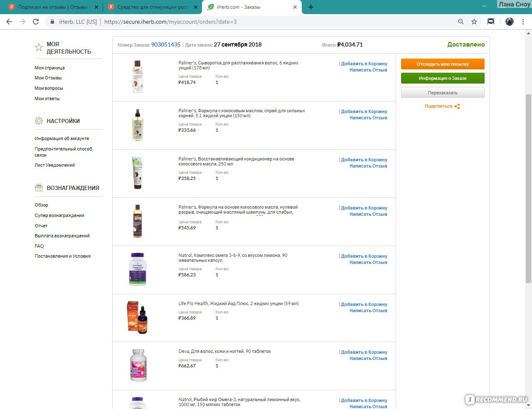Screen dimensions: 532x409
Task: Click the Перезаказать button
Action: coord(443,93)
